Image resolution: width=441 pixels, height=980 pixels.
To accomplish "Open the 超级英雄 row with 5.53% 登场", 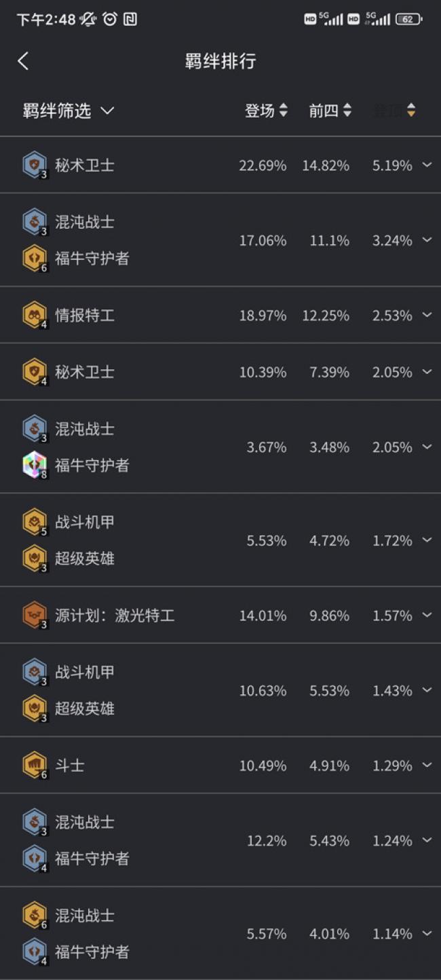I will 84,559.
